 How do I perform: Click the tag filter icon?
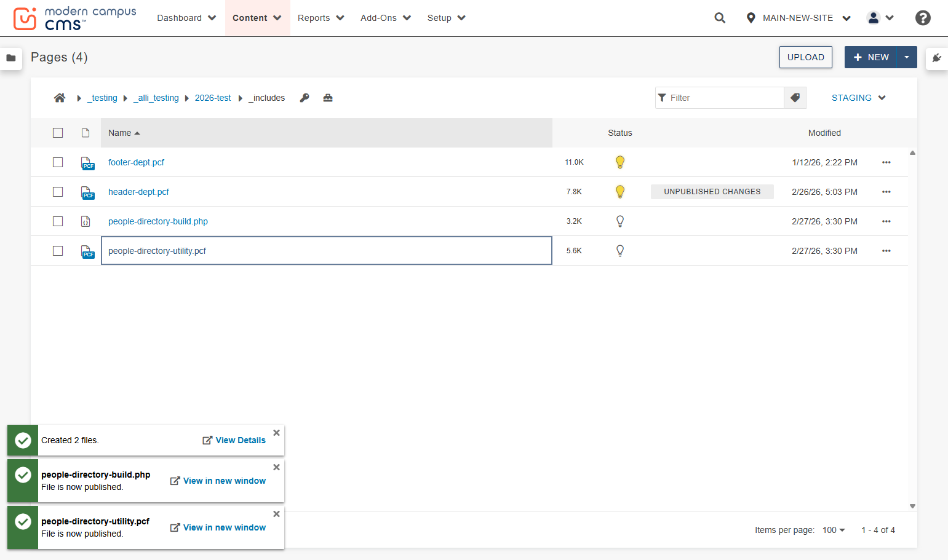pos(795,98)
